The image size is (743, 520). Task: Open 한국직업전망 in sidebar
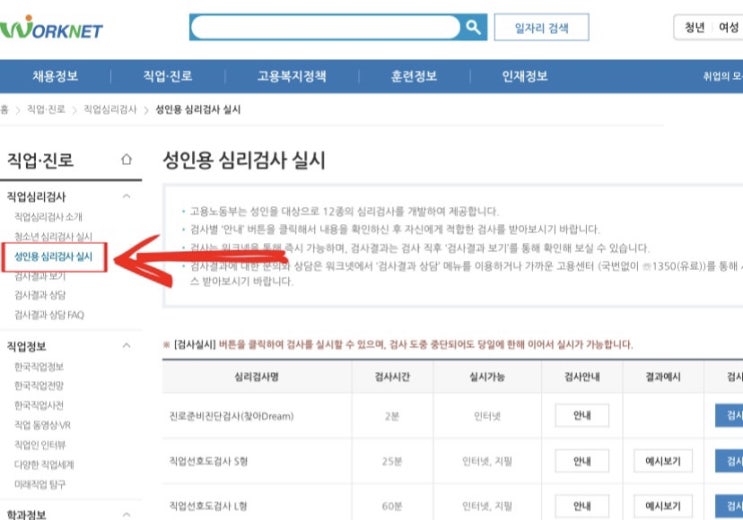tap(39, 386)
